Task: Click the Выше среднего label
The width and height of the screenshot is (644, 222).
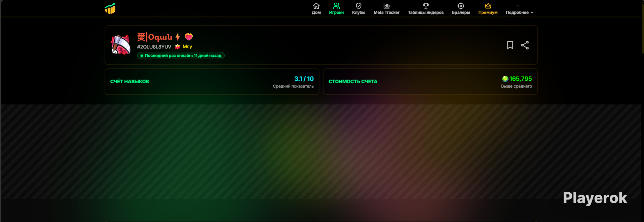Action: coord(517,86)
